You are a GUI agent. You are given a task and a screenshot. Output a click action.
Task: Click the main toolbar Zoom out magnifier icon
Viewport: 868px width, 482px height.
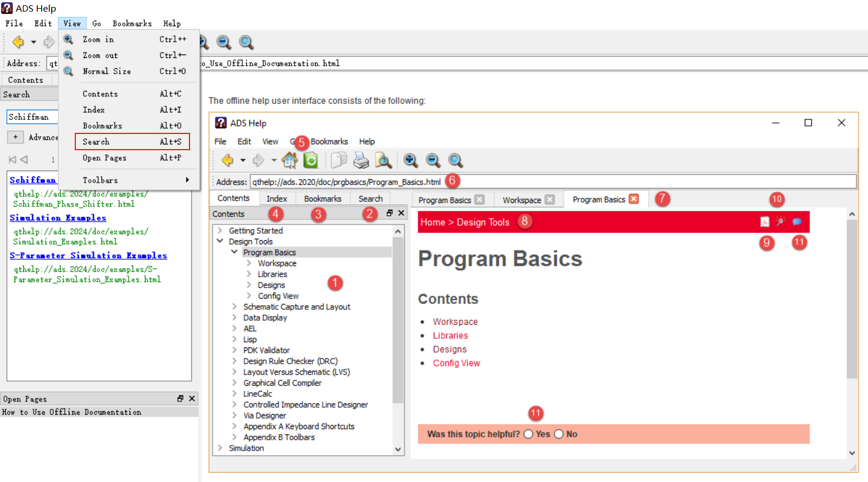[x=224, y=42]
